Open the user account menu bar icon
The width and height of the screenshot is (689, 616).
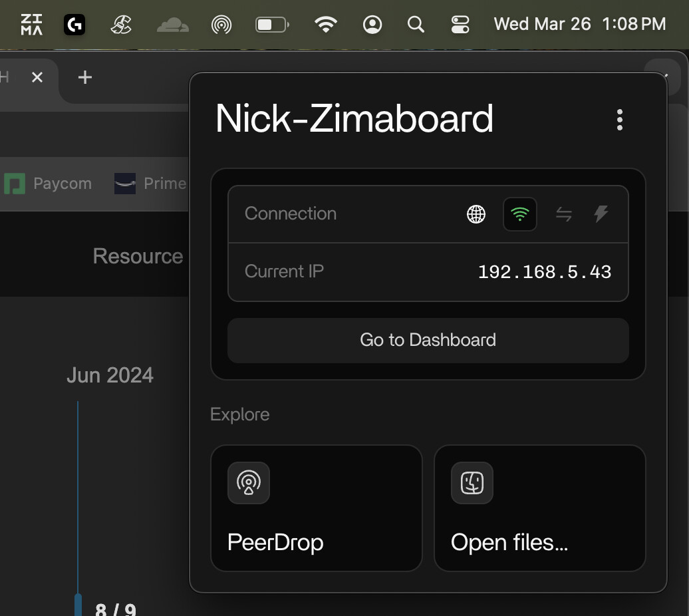[372, 25]
